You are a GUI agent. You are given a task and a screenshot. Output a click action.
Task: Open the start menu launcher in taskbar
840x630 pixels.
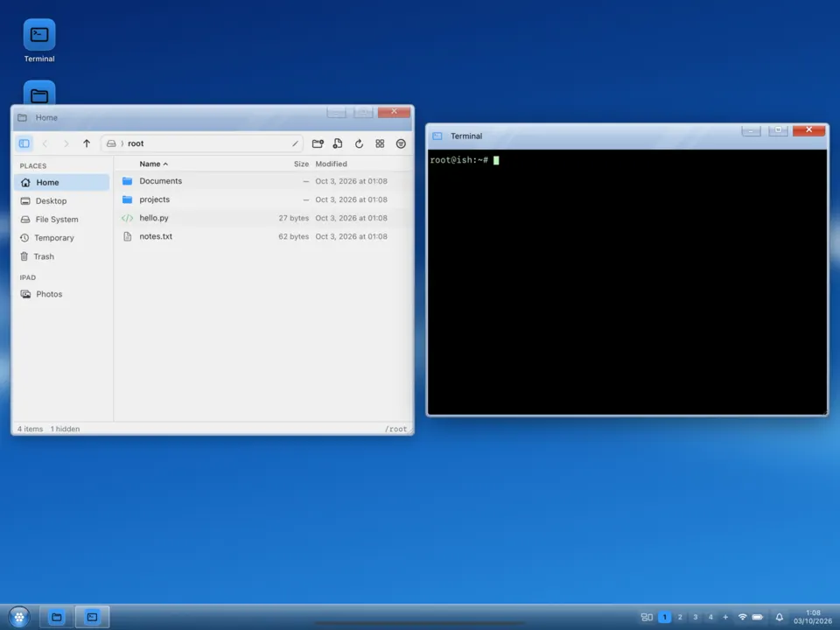[19, 617]
